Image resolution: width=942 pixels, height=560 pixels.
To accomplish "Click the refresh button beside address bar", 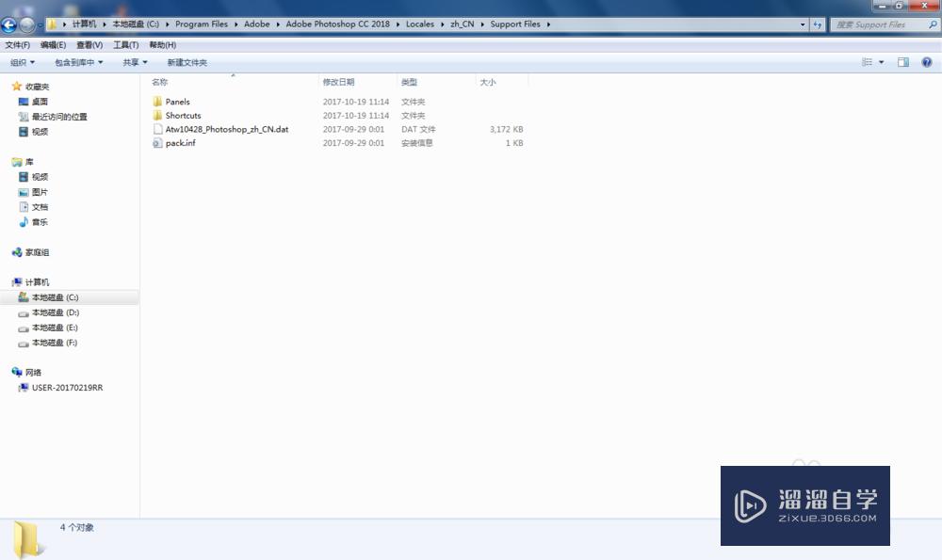I will 817,24.
